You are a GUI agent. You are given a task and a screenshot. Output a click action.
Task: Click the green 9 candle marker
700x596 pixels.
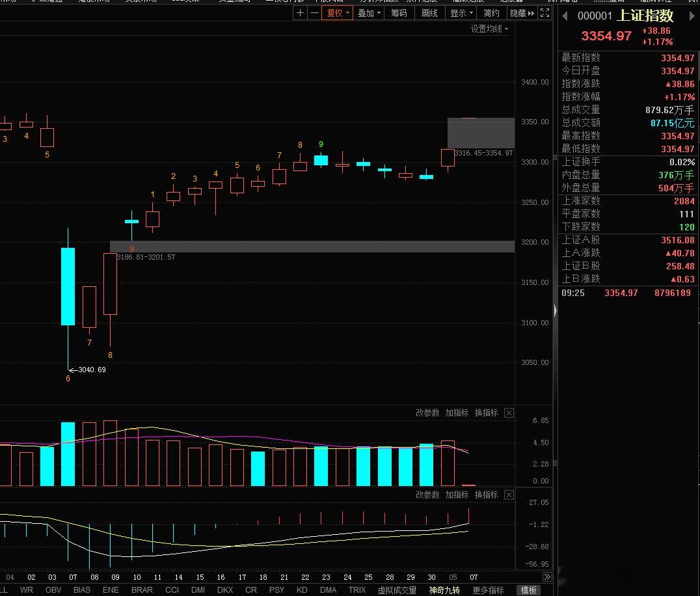(321, 144)
